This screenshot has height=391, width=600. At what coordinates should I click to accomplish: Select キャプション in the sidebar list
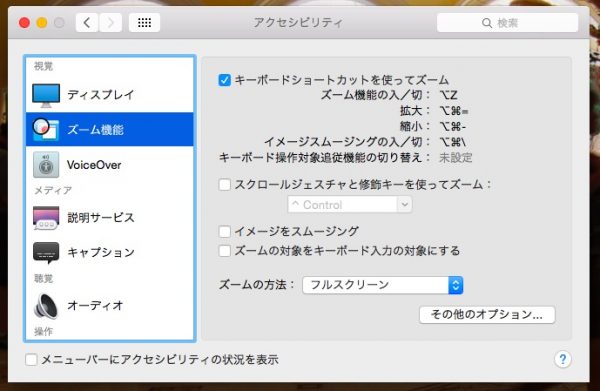[110, 253]
